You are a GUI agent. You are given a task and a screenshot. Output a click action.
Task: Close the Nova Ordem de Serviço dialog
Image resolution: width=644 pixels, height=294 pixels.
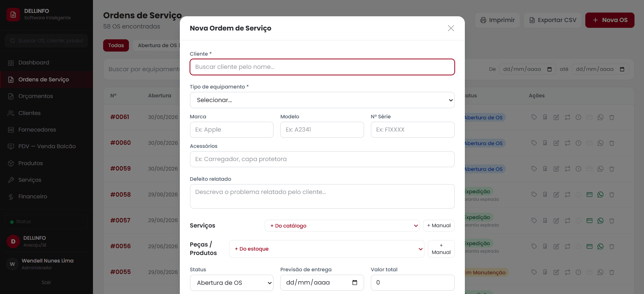point(451,28)
